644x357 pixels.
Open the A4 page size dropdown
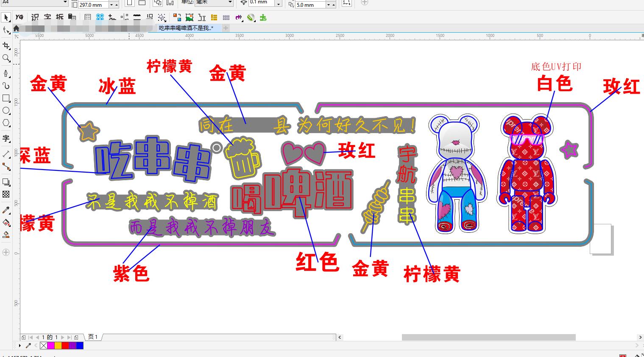click(65, 2)
